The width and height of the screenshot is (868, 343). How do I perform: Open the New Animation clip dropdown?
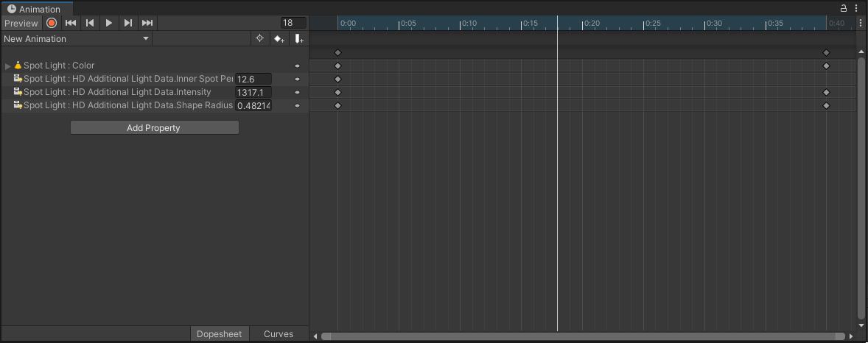point(77,38)
